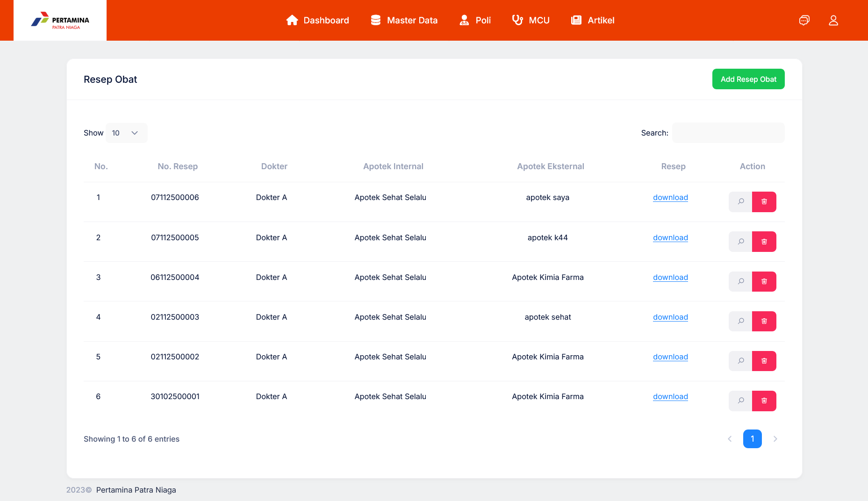Image resolution: width=868 pixels, height=501 pixels.
Task: Open the MCU menu
Action: click(531, 20)
